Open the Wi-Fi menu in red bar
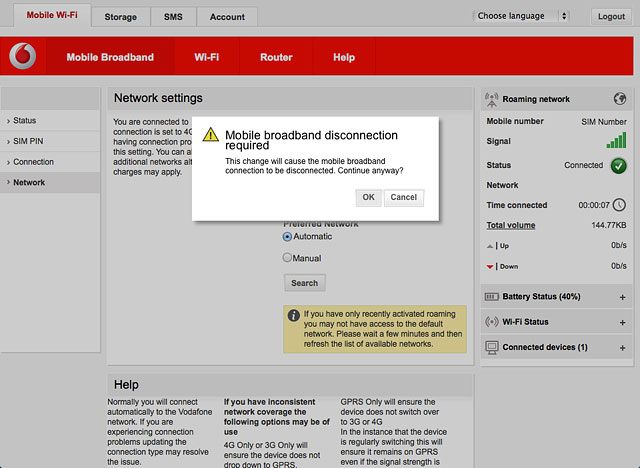The width and height of the screenshot is (640, 468). pos(207,57)
